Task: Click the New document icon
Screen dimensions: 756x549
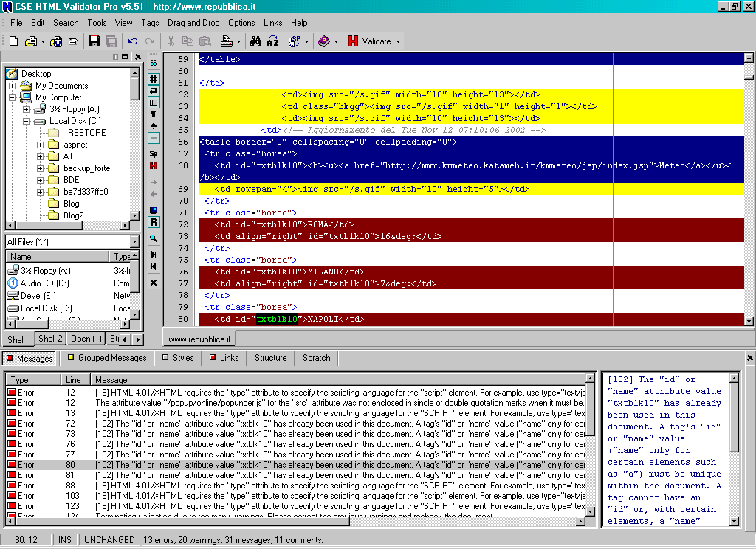Action: (13, 41)
